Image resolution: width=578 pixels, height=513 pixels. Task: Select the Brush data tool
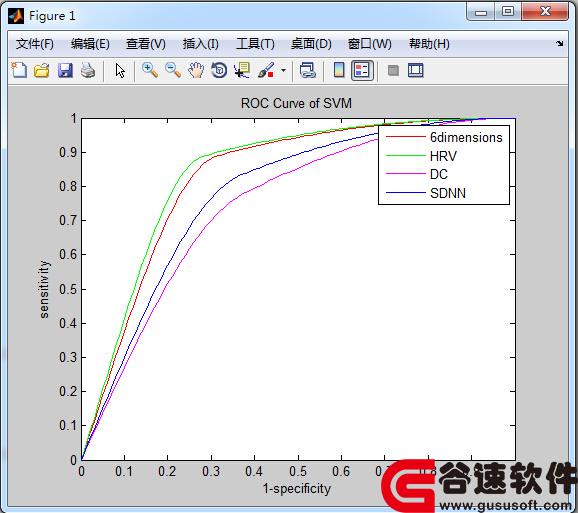tap(266, 70)
